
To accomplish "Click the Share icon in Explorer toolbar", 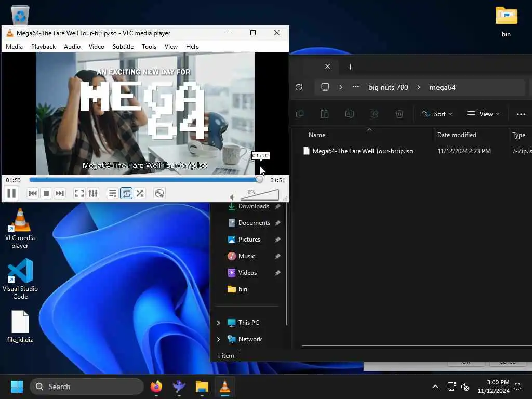I will pyautogui.click(x=374, y=114).
